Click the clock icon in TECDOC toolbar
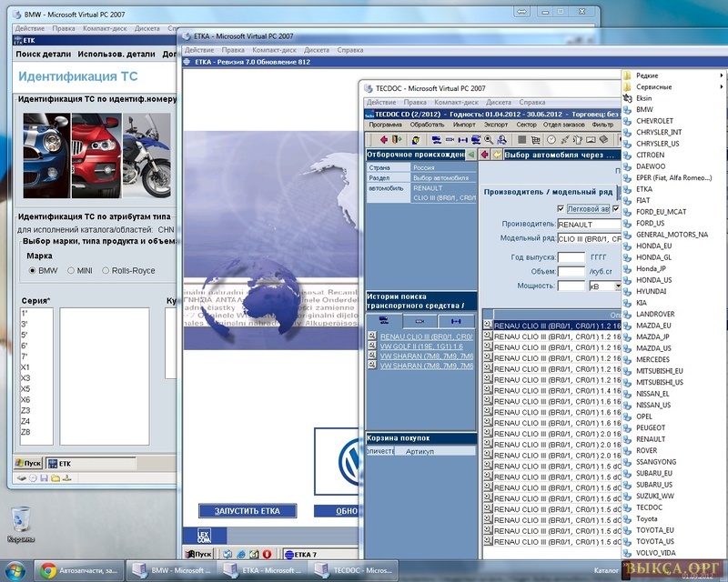The width and height of the screenshot is (728, 582). point(551,139)
